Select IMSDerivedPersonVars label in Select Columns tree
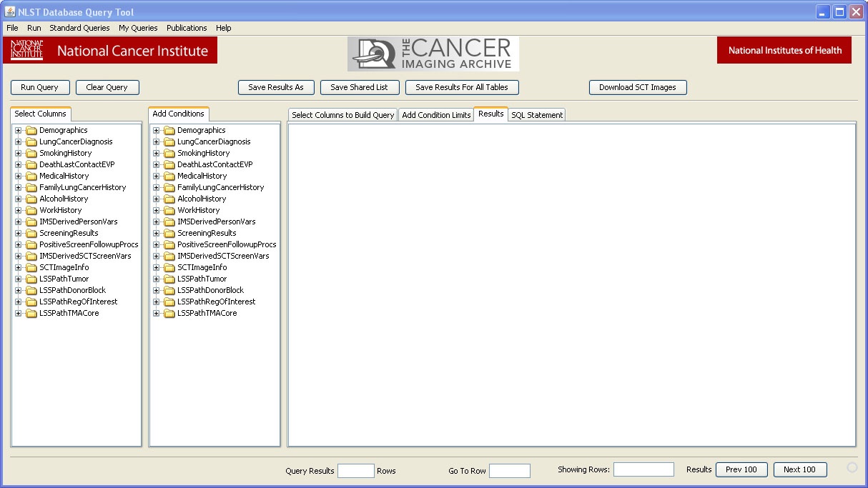 [x=79, y=222]
